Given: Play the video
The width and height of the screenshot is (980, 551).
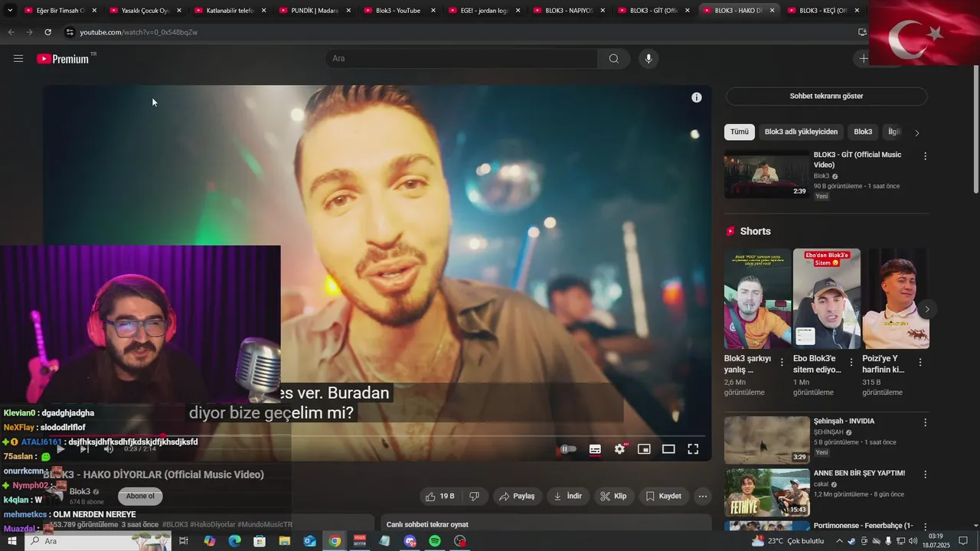Looking at the screenshot, I should (60, 449).
